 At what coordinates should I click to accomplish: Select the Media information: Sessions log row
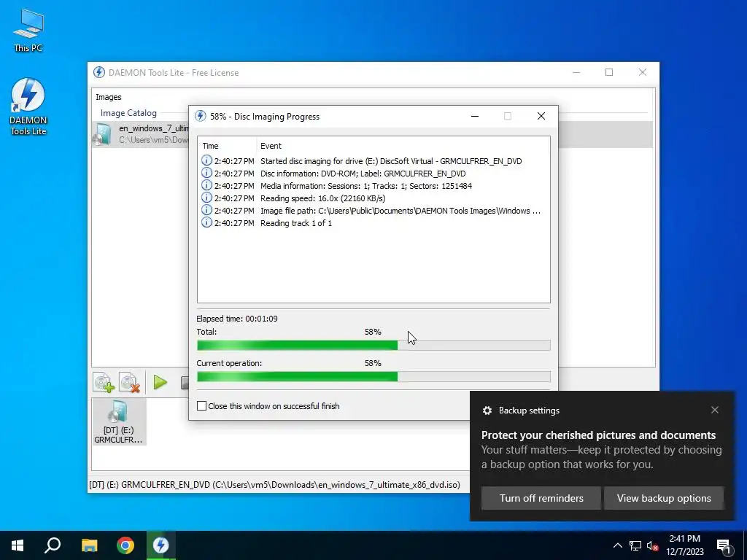click(x=373, y=186)
